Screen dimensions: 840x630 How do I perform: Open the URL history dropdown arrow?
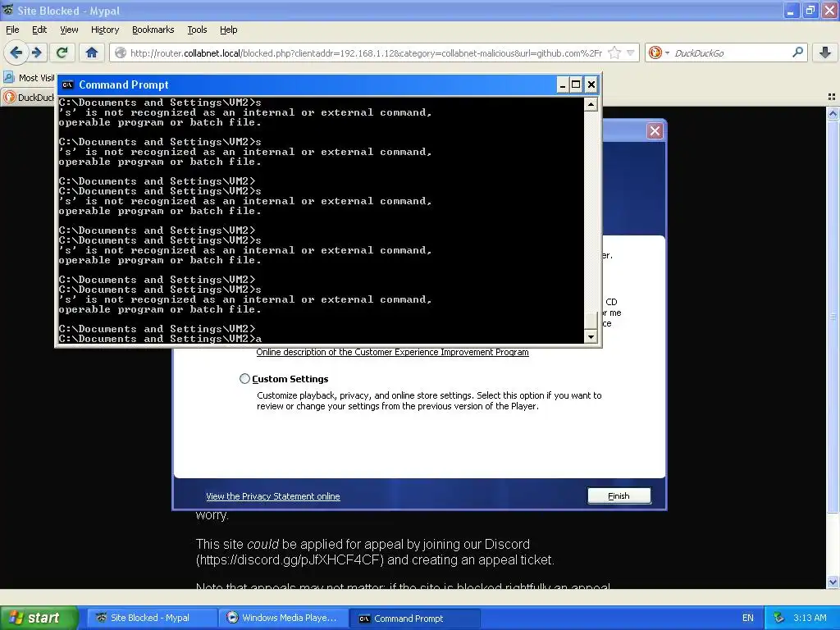(x=631, y=52)
